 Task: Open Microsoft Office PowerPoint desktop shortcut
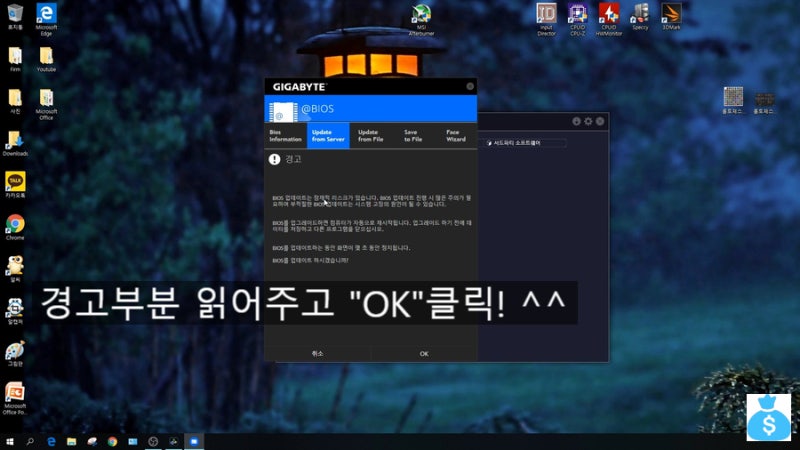[x=15, y=398]
